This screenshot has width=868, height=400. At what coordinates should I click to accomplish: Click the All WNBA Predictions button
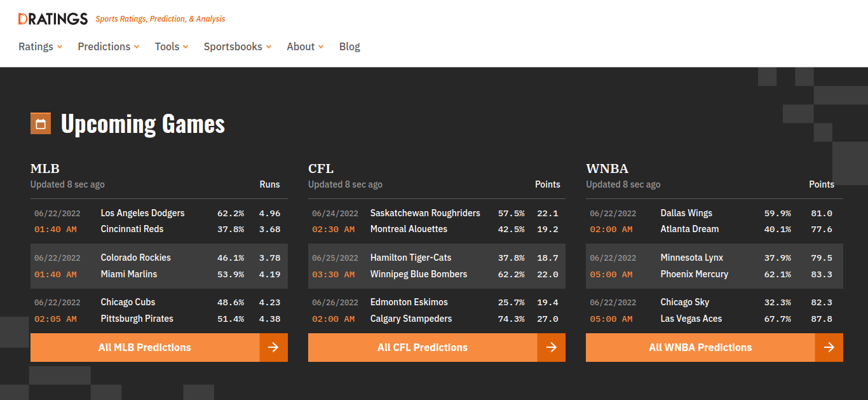(714, 347)
